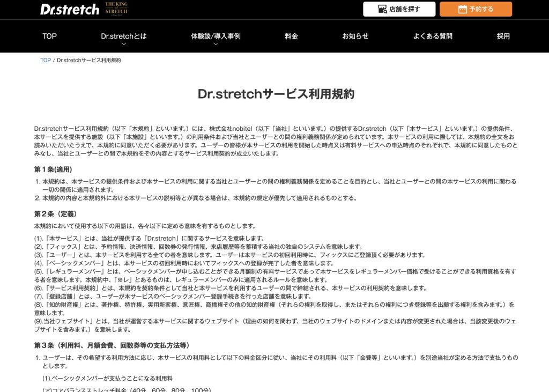
Task: Navigate to the 採用 page
Action: click(x=503, y=36)
